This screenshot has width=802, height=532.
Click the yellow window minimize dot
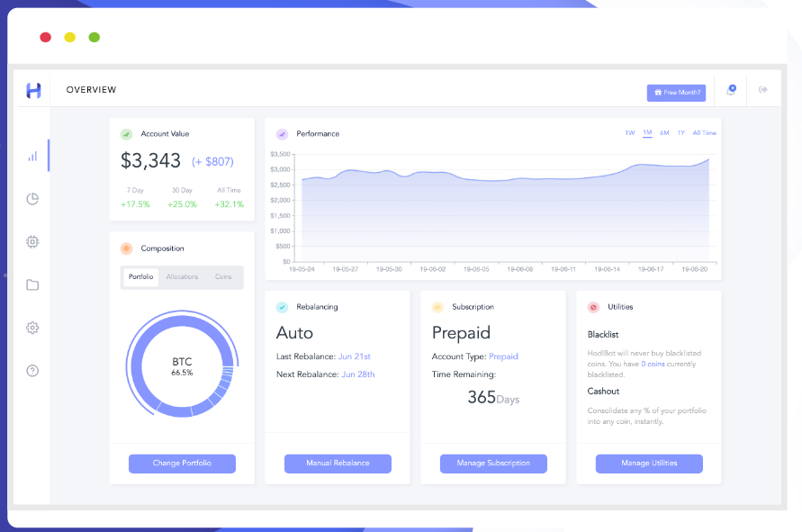coord(70,37)
